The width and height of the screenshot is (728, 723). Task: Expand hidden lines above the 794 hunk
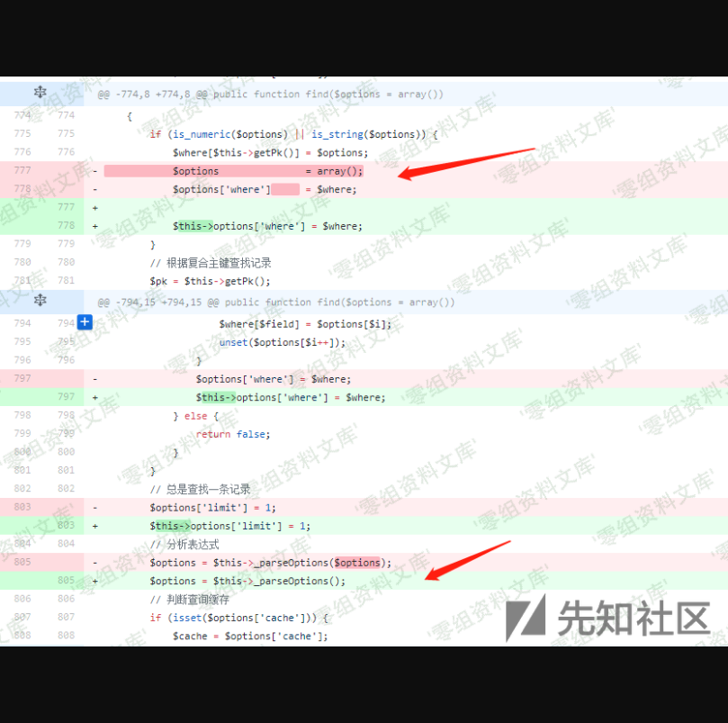[x=40, y=301]
